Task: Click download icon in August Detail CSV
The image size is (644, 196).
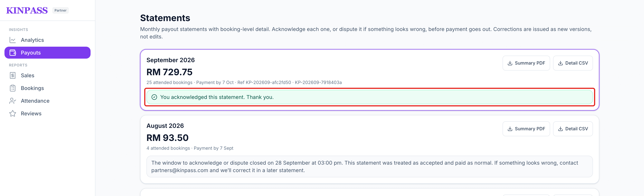Action: coord(560,129)
